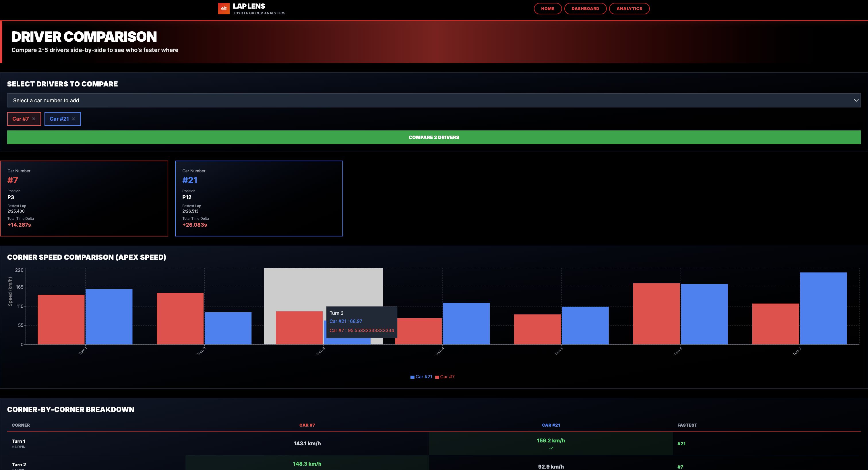Image resolution: width=868 pixels, height=470 pixels.
Task: Click the Car #7 selected driver chip
Action: pos(21,119)
